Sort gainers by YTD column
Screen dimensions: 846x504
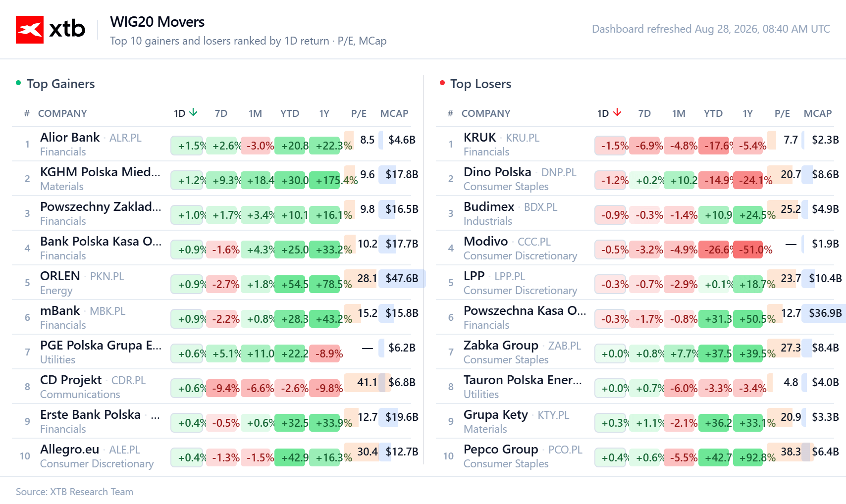tap(290, 113)
